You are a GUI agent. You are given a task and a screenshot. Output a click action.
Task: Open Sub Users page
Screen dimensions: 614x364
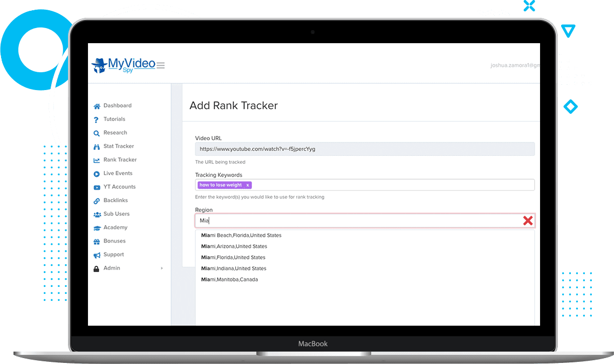tap(117, 214)
